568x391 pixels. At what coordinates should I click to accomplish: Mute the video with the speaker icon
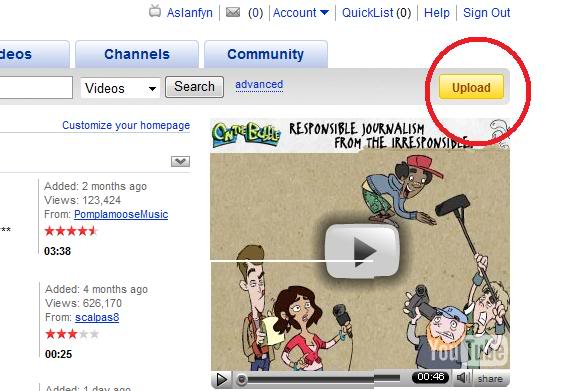point(463,378)
